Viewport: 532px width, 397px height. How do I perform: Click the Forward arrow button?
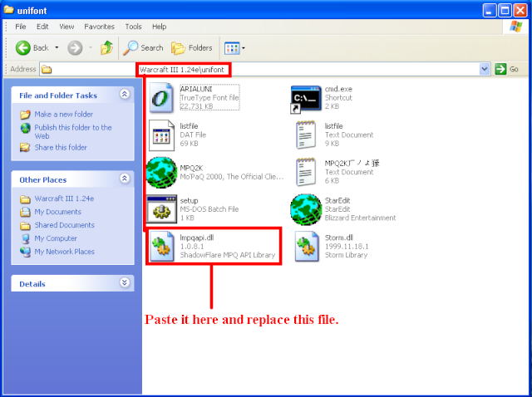75,48
